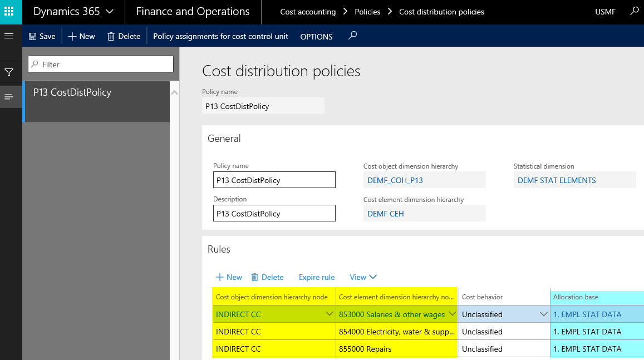Click the Filter input box
The height and width of the screenshot is (360, 644).
point(101,65)
